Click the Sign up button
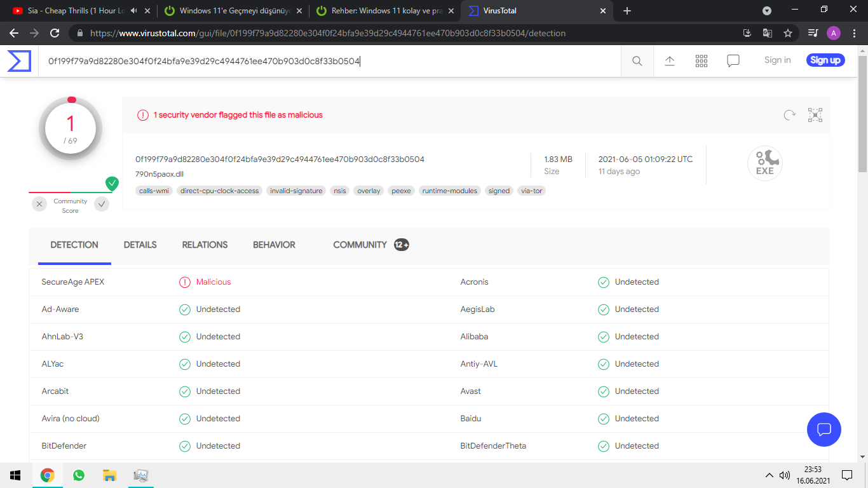Viewport: 868px width, 488px height. point(826,60)
